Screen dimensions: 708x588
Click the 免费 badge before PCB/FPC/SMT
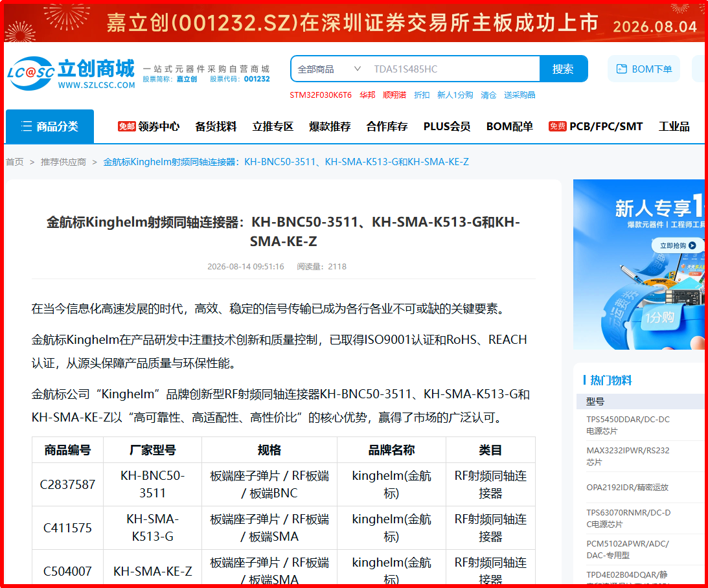click(558, 126)
